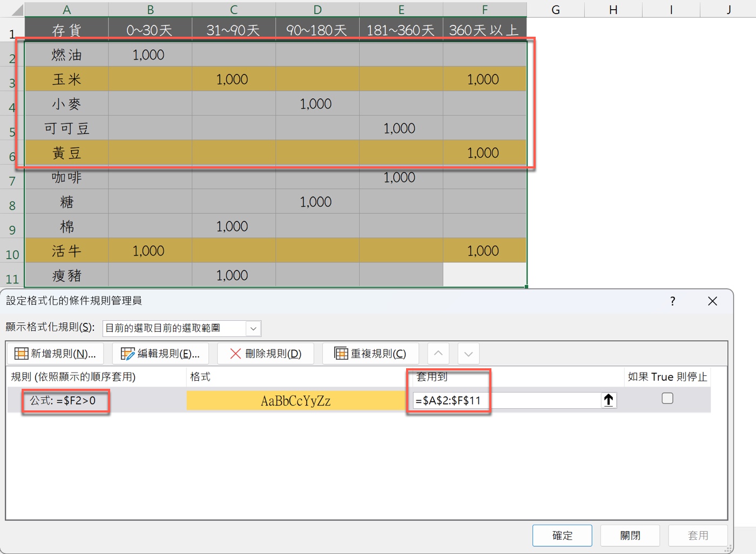Confirm with the 確定 button

coord(562,535)
